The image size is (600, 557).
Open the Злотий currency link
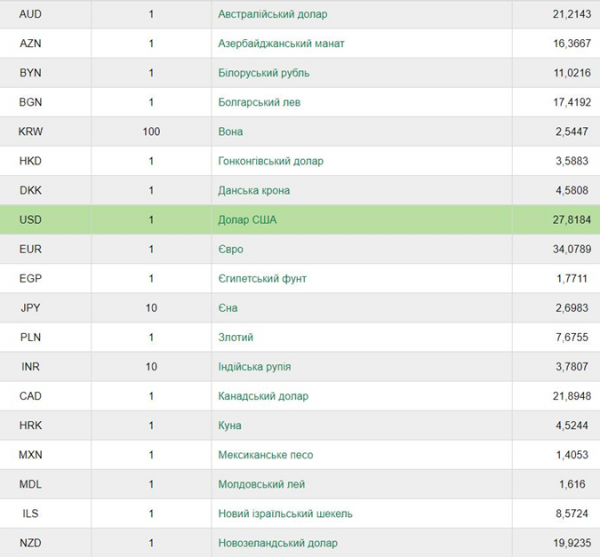(x=236, y=337)
